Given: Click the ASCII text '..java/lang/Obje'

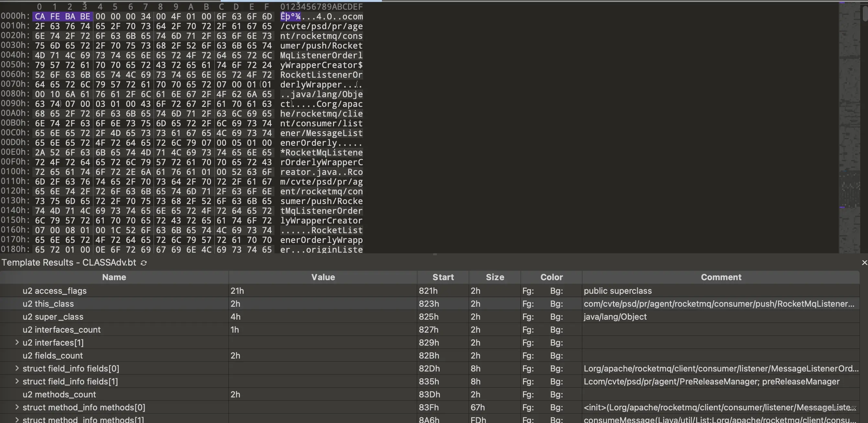Looking at the screenshot, I should pos(321,94).
